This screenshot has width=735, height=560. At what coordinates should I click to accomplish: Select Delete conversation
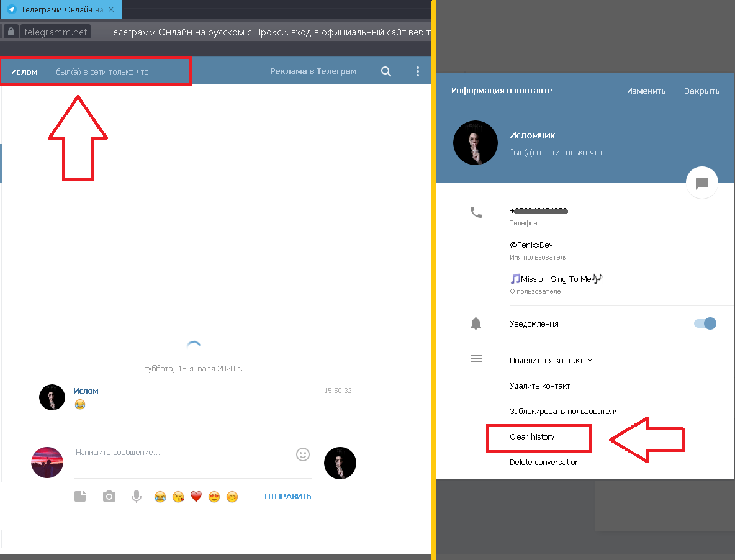(544, 462)
